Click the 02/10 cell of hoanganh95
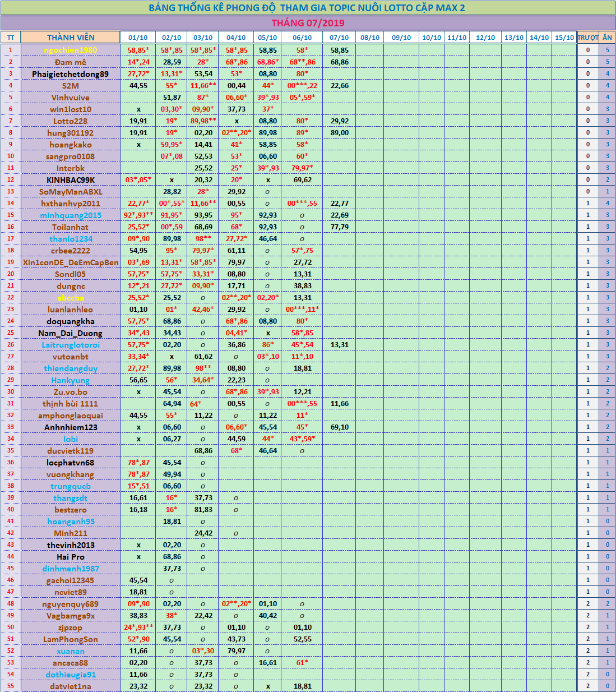 click(x=172, y=521)
